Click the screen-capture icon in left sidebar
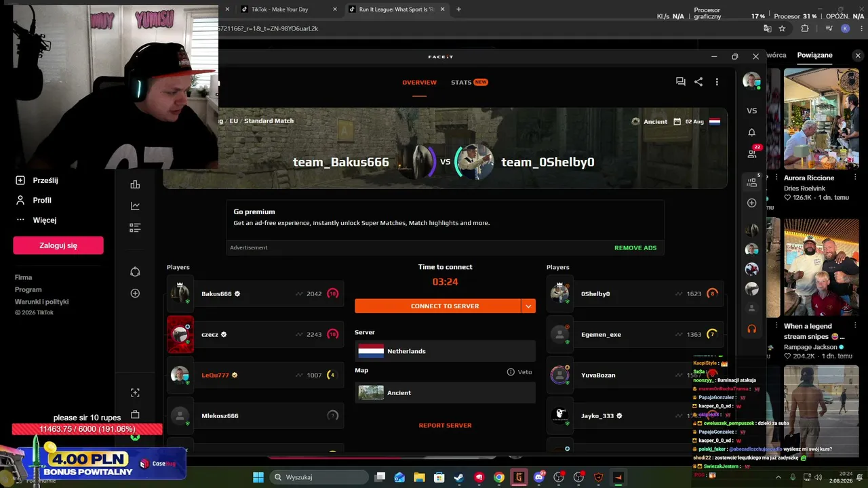 (x=135, y=393)
